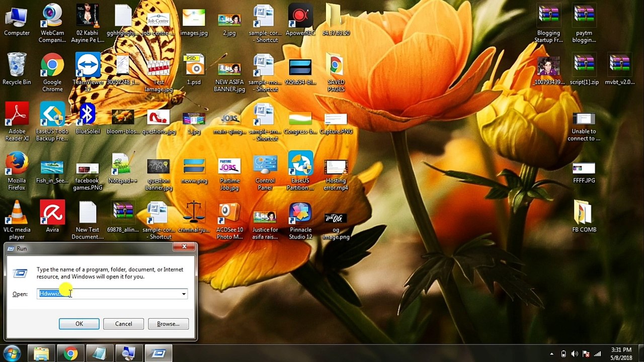
Task: Open the Computer desktop icon
Action: click(17, 20)
